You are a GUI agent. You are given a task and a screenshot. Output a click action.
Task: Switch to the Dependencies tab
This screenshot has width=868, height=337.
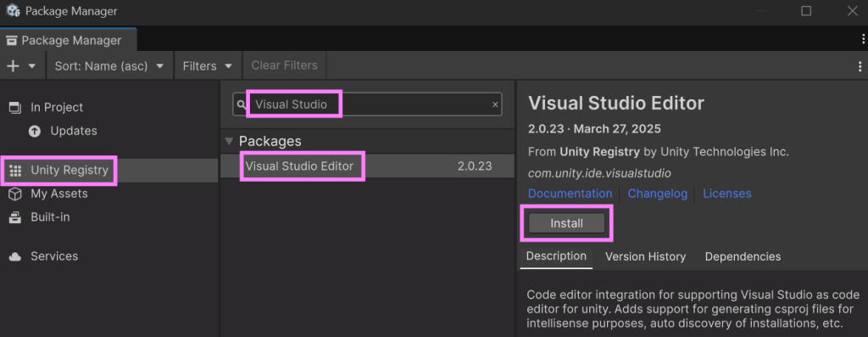pyautogui.click(x=743, y=256)
